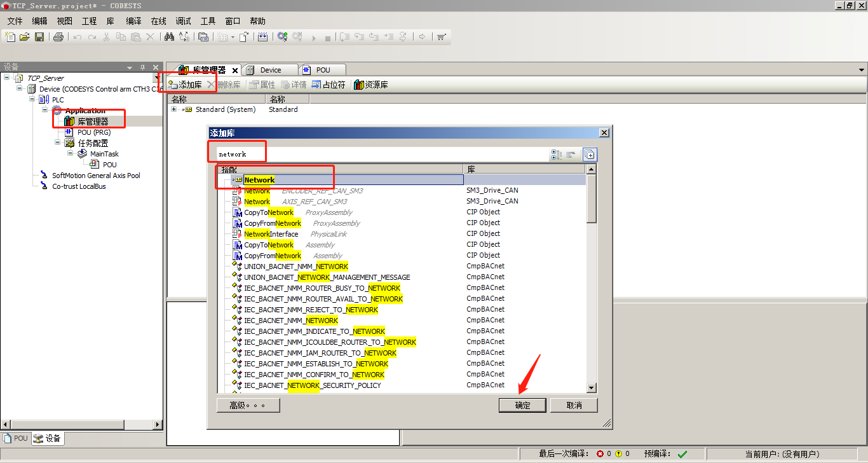The width and height of the screenshot is (868, 463).
Task: Click 确定 to confirm adding library
Action: [522, 405]
